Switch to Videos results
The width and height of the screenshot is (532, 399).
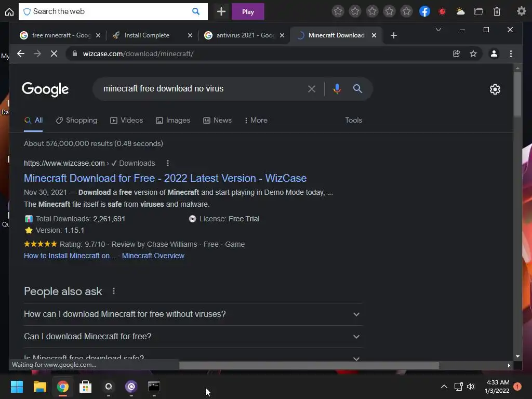point(127,121)
